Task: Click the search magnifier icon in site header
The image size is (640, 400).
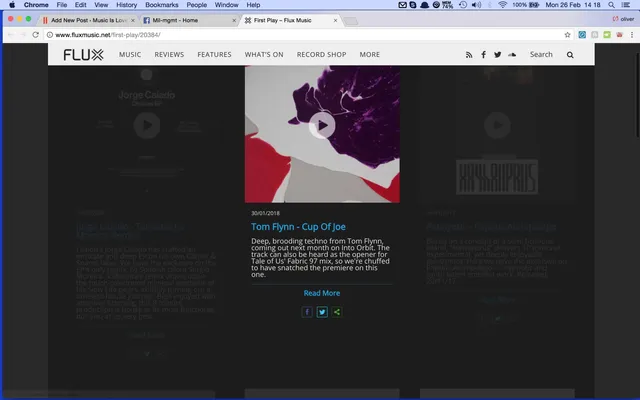Action: pyautogui.click(x=570, y=55)
